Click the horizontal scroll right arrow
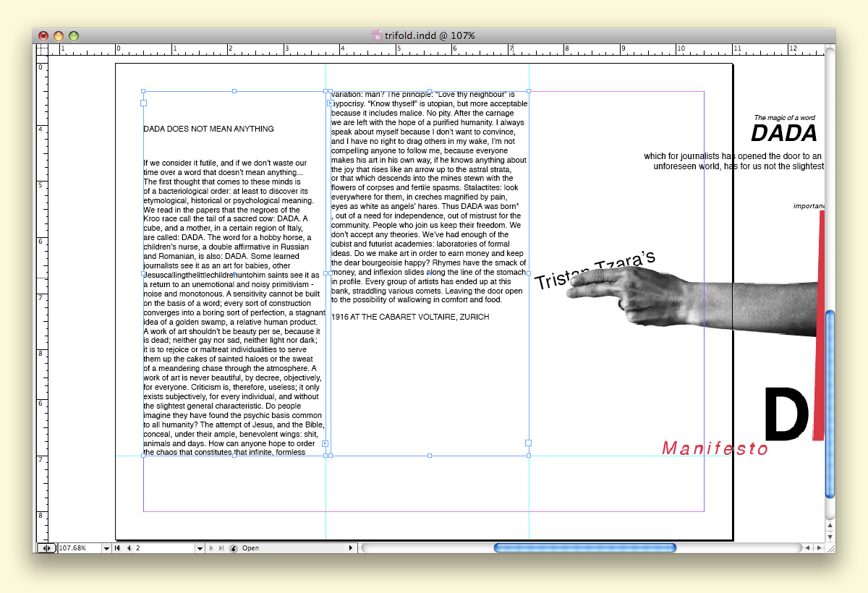This screenshot has height=593, width=868. (x=818, y=548)
